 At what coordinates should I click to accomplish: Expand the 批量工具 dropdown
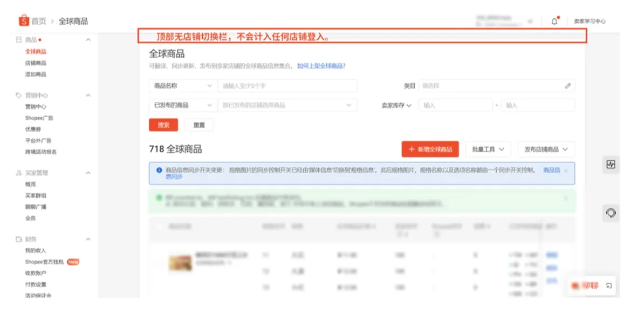tap(488, 149)
